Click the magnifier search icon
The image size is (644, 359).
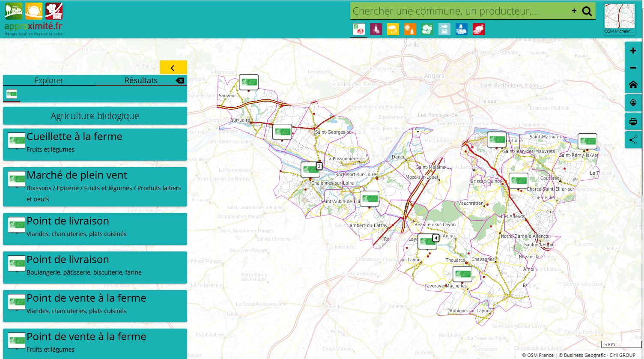587,11
